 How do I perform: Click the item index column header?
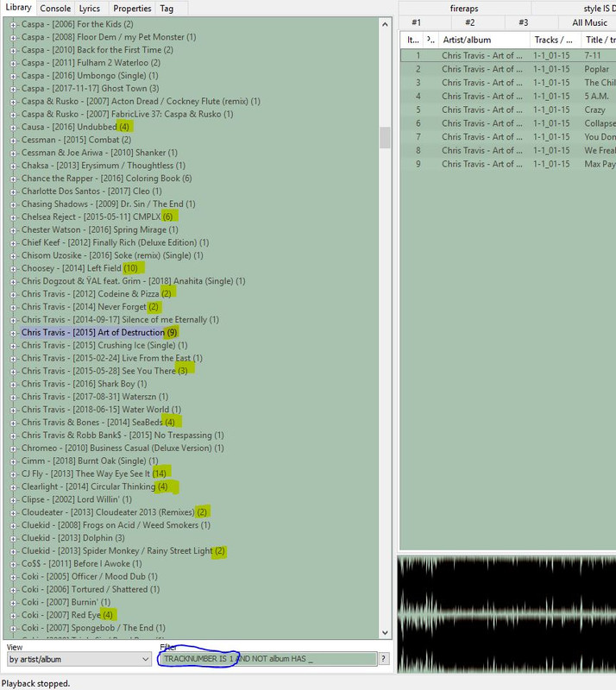pos(412,40)
